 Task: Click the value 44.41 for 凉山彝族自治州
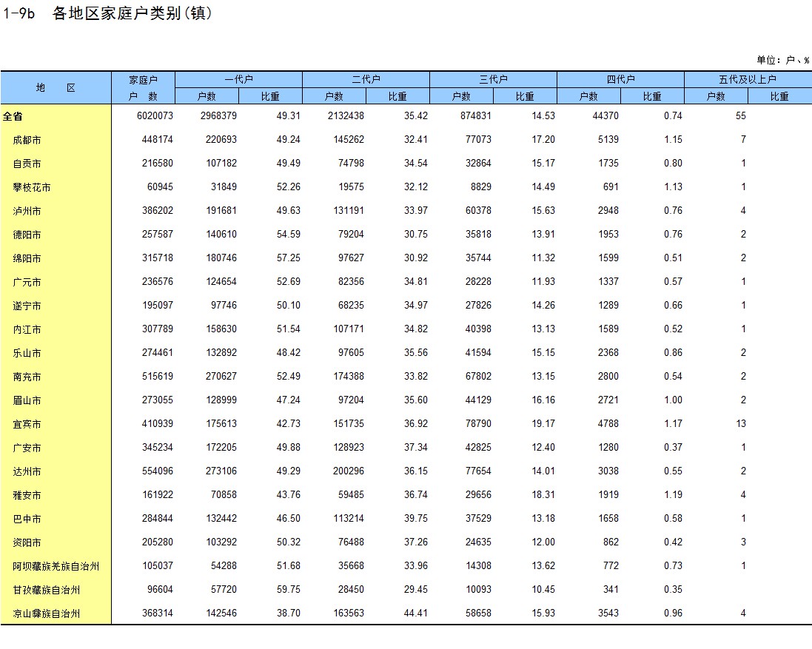(416, 613)
